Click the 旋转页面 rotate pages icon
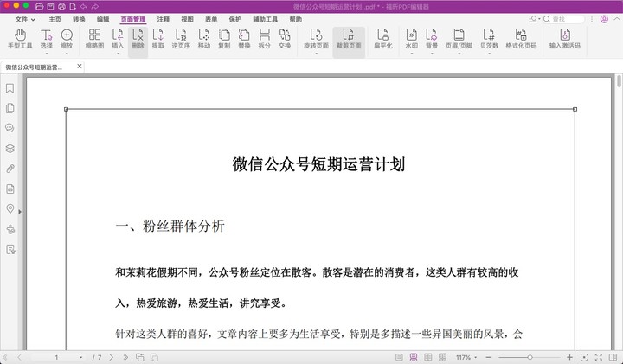The height and width of the screenshot is (364, 623). tap(316, 39)
